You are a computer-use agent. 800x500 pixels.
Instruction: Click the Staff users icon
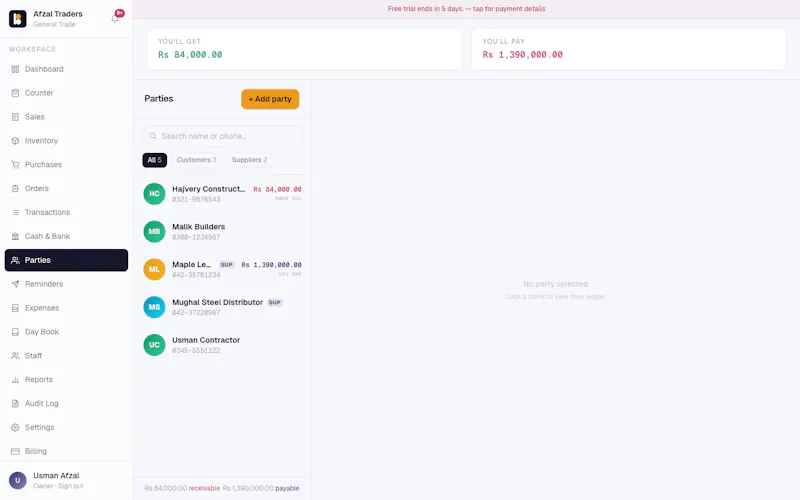coord(15,356)
